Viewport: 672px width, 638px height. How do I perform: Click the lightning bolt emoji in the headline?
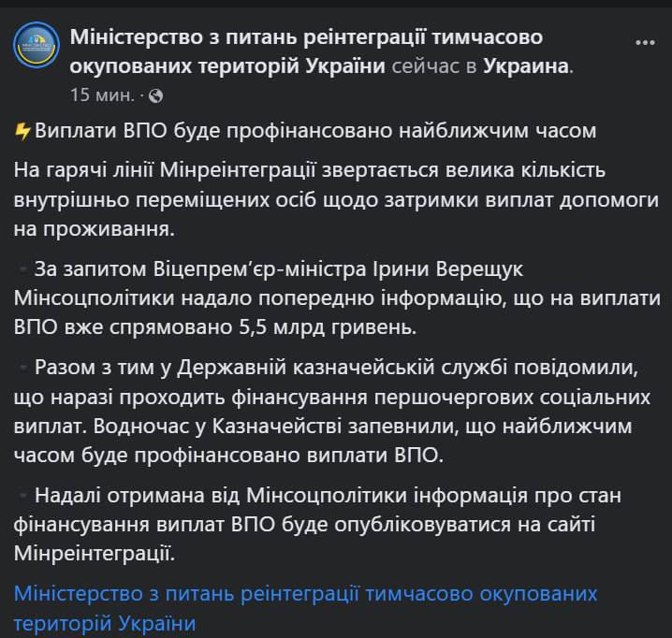coord(23,131)
